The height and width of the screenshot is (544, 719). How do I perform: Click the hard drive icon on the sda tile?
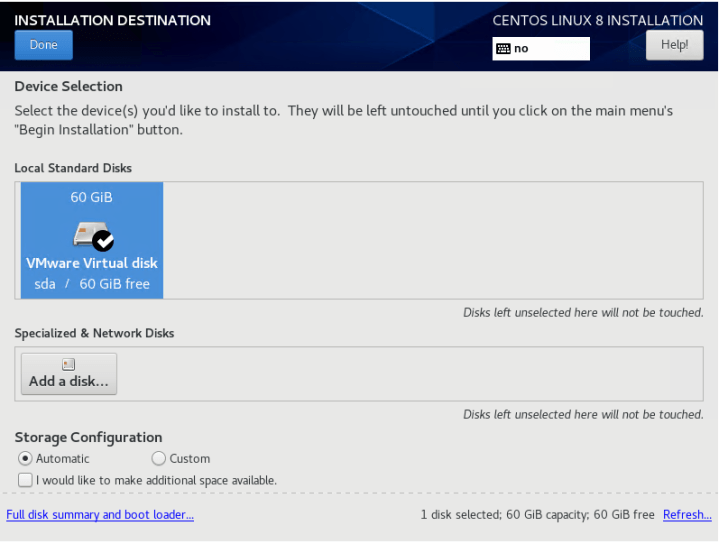coord(85,234)
